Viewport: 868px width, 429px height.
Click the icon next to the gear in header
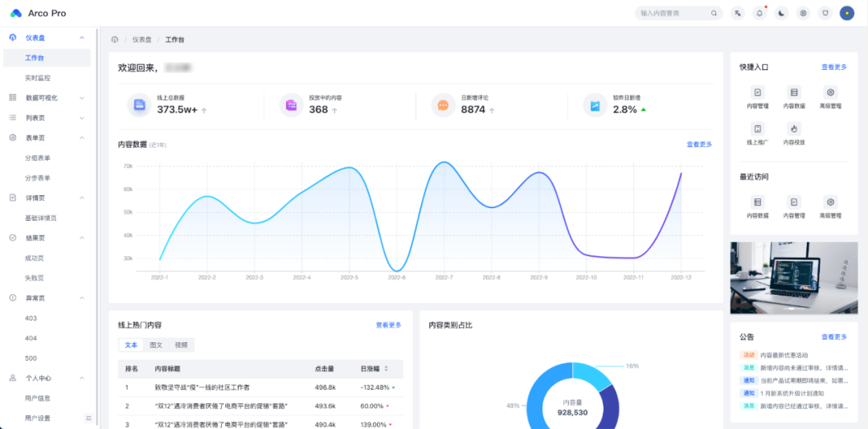825,14
